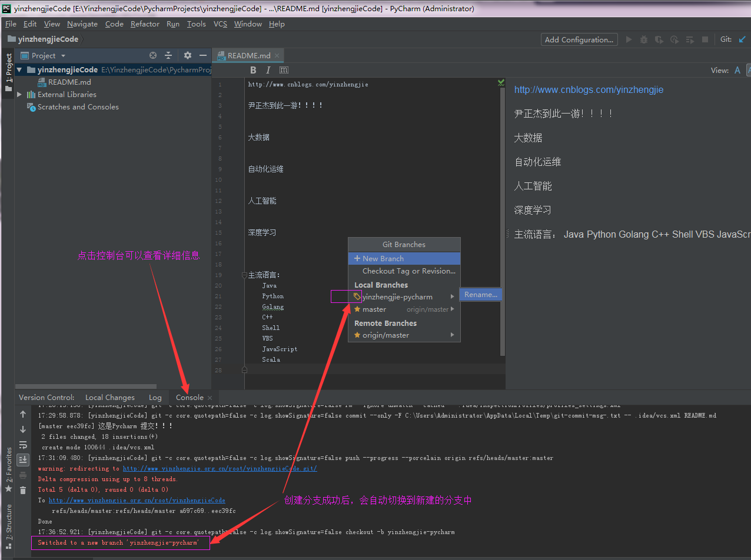Toggle favorite star for master branch

pos(357,309)
